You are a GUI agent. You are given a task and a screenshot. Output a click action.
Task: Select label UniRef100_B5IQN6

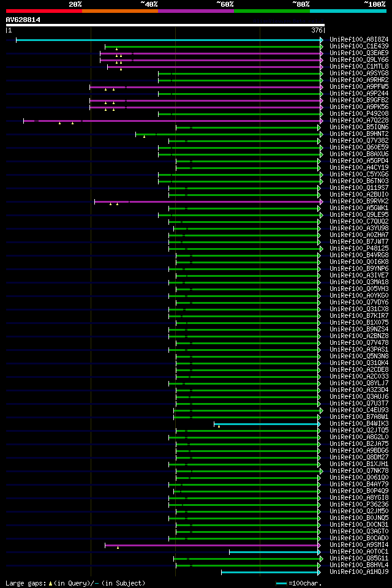359,127
